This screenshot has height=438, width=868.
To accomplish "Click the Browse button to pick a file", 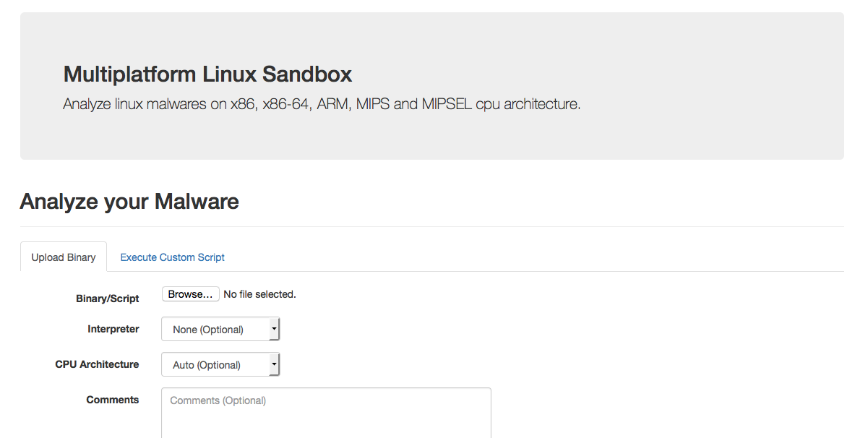I will pos(190,293).
